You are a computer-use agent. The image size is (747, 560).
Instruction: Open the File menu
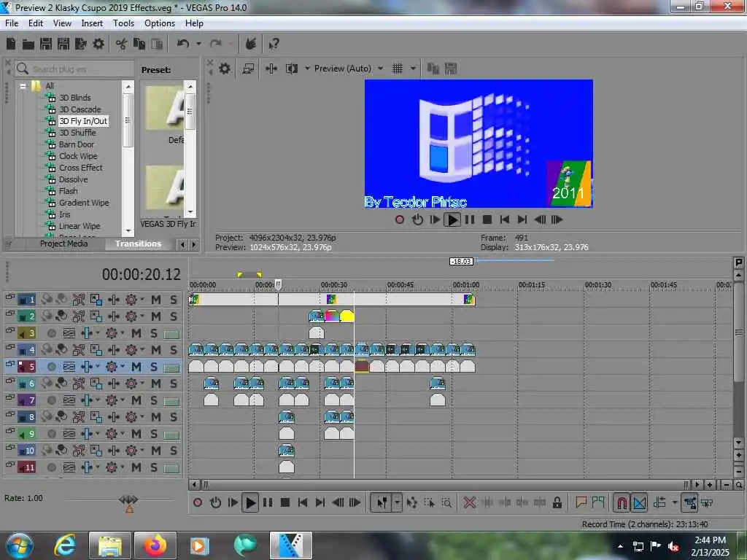click(12, 23)
